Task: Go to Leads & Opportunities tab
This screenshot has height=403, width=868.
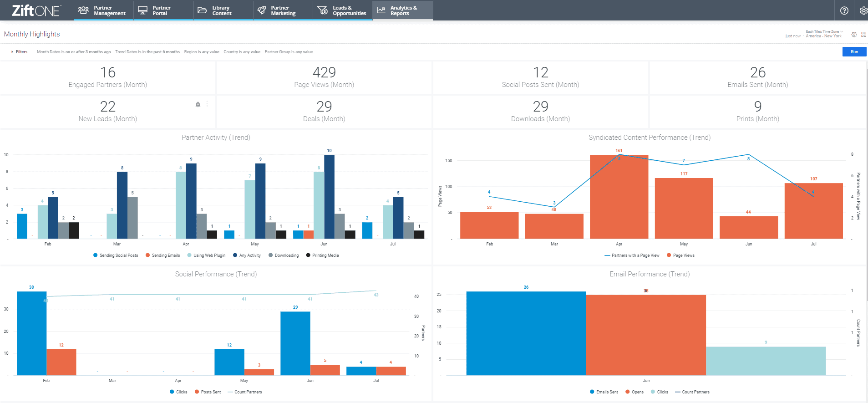Action: click(x=343, y=10)
